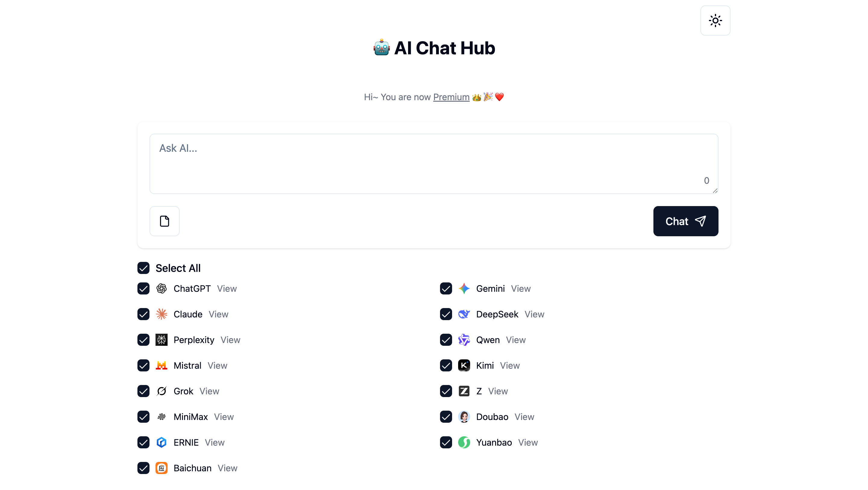The image size is (868, 490).
Task: Deselect the Yuanbao checkbox
Action: (446, 442)
